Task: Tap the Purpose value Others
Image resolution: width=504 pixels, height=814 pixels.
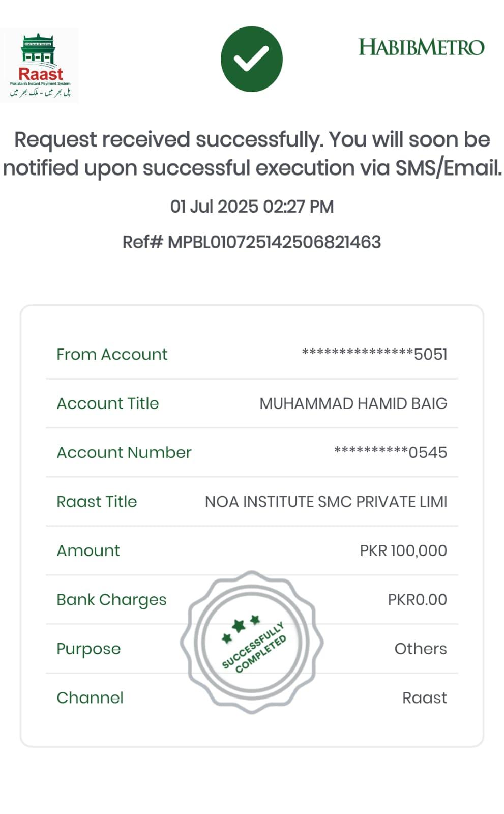Action: [421, 649]
